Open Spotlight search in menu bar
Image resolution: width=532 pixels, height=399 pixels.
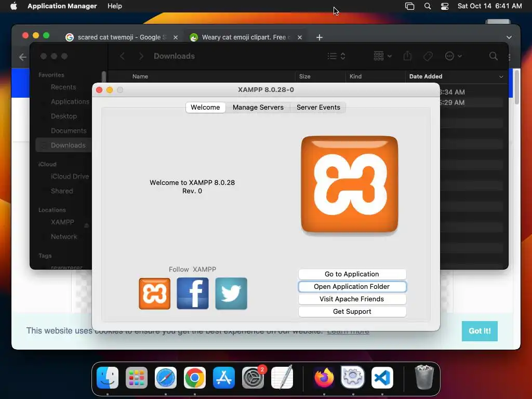pos(428,6)
